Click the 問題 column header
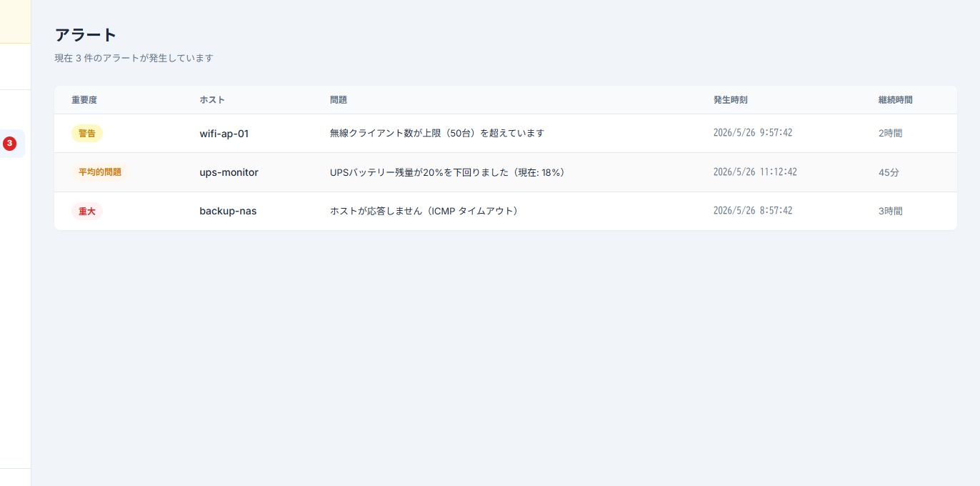Viewport: 980px width, 486px height. 339,100
